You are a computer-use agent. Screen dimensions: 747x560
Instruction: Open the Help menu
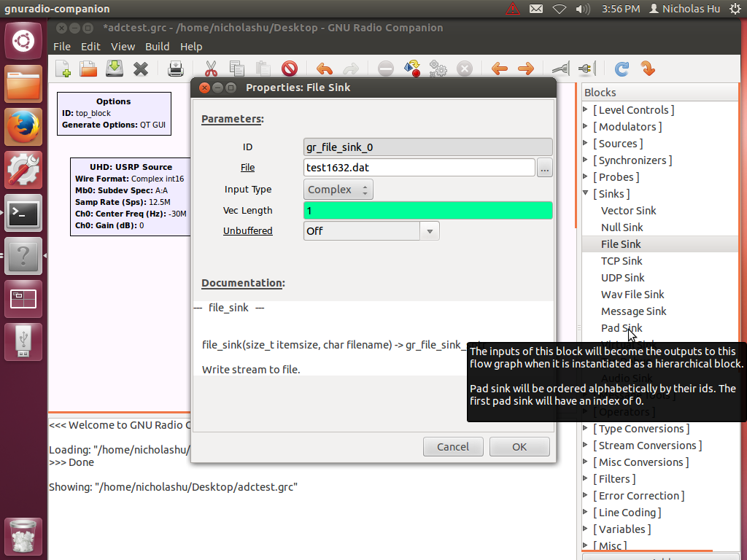[x=191, y=47]
